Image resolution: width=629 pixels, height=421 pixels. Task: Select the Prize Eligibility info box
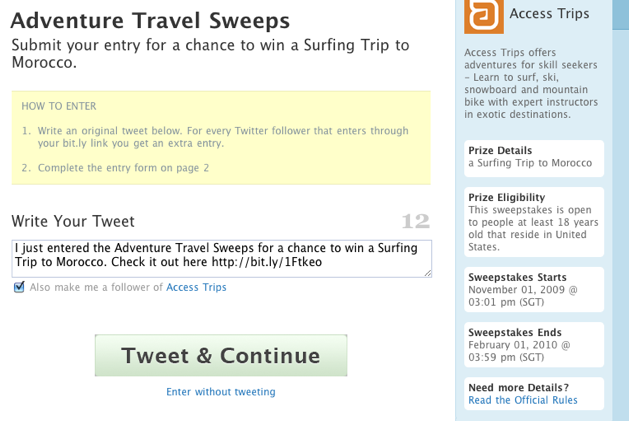(x=534, y=222)
